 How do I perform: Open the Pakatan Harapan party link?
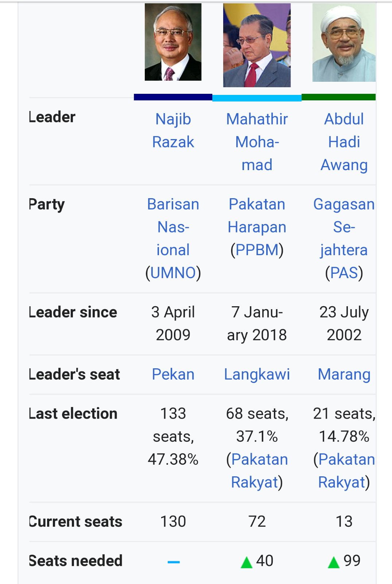257,215
